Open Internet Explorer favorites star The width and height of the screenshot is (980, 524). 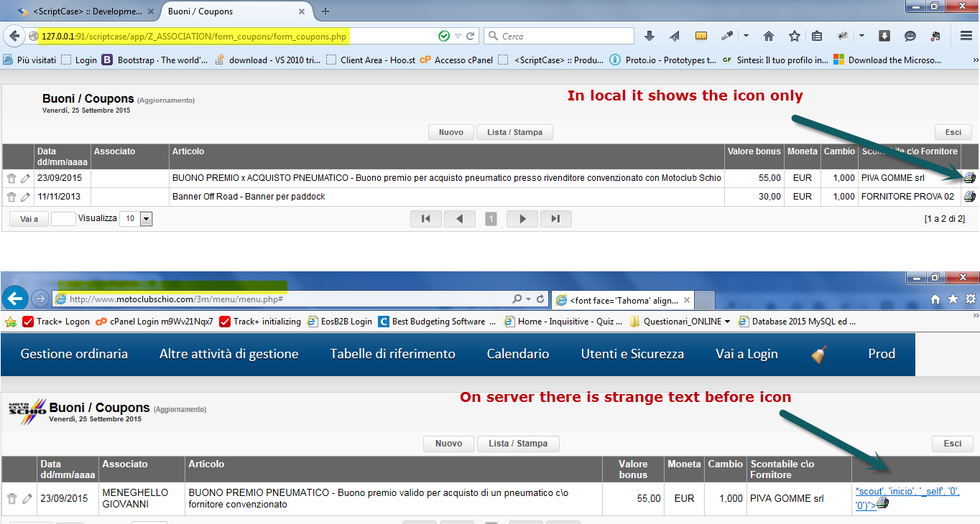(x=953, y=299)
